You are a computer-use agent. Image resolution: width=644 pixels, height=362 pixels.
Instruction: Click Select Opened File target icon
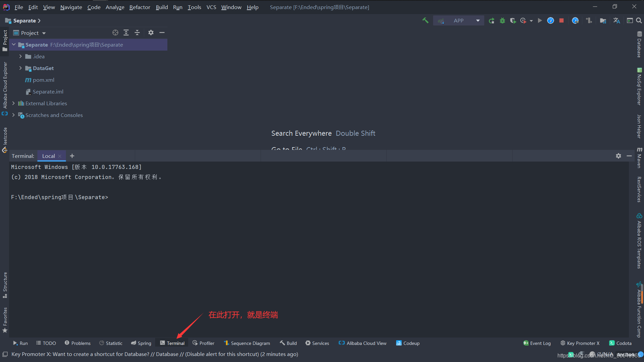(115, 33)
